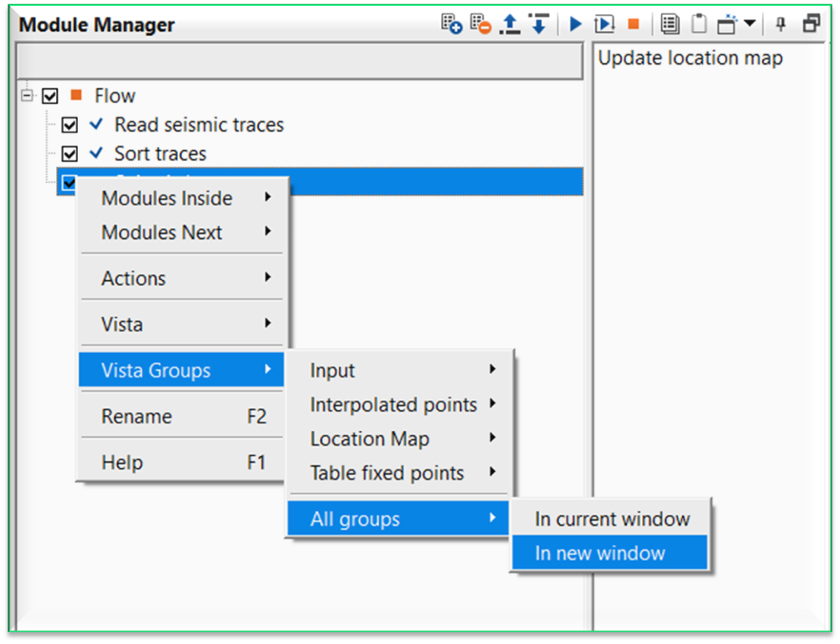This screenshot has height=644, width=840.
Task: Click the remove module icon
Action: tap(480, 24)
